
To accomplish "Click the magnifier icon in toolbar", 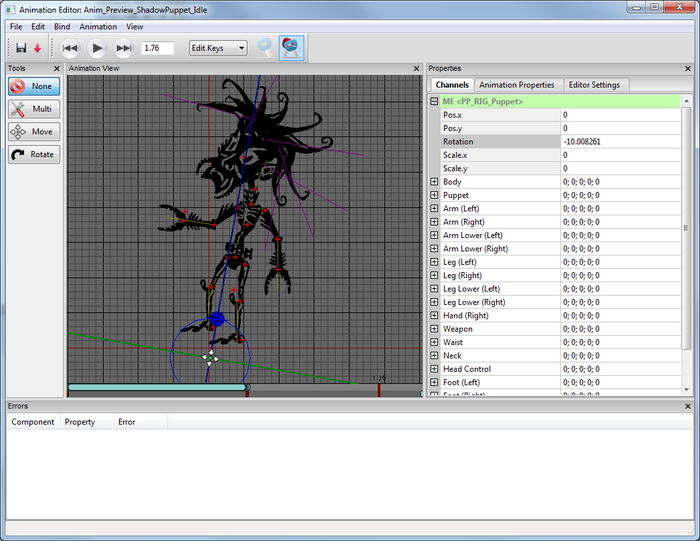I will 264,48.
